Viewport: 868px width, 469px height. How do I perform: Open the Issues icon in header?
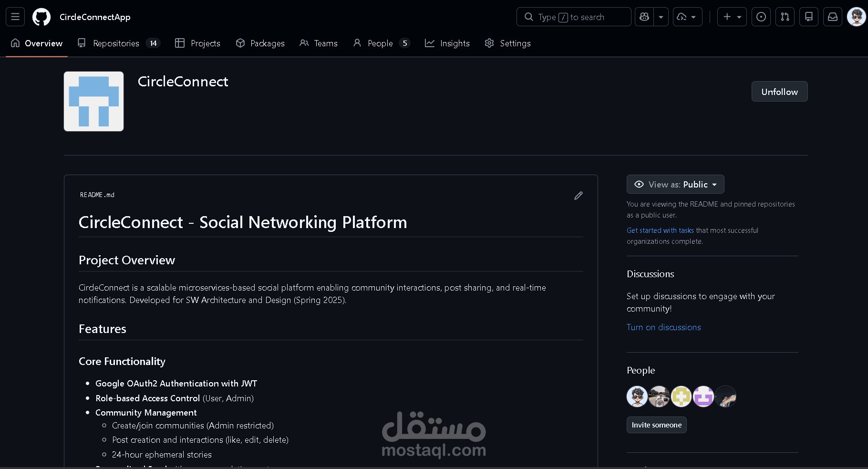click(x=761, y=17)
